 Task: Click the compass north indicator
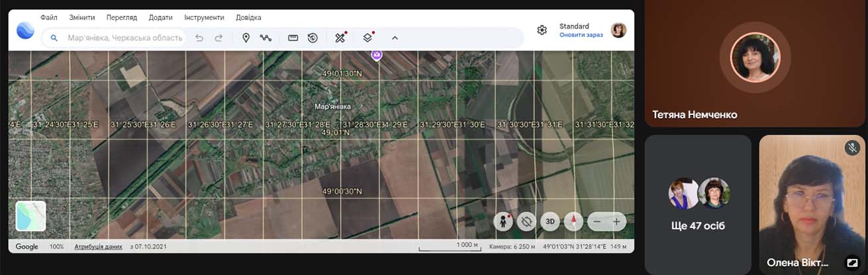[x=573, y=221]
